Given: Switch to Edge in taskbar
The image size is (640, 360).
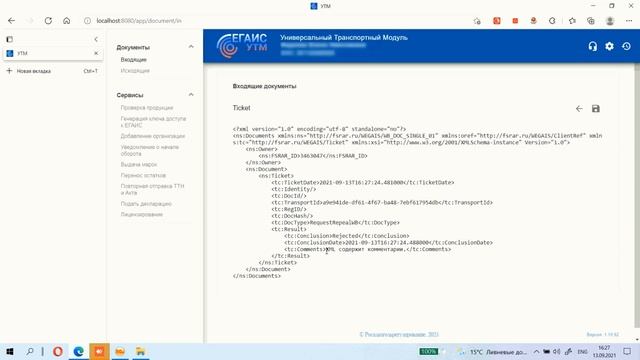Looking at the screenshot, I should click(x=78, y=351).
